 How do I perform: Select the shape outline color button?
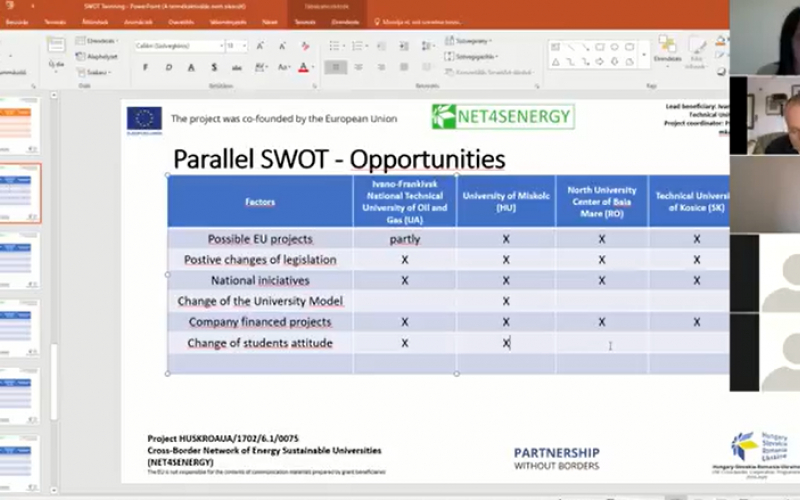(x=720, y=55)
